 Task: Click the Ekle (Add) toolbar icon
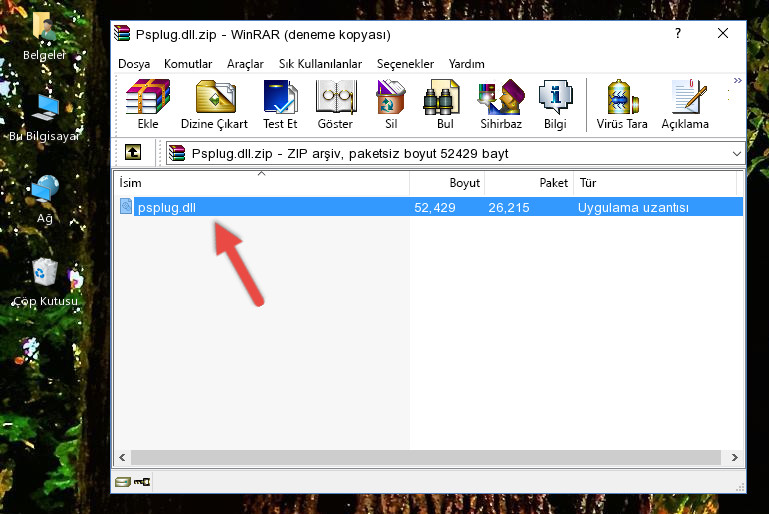pyautogui.click(x=148, y=104)
